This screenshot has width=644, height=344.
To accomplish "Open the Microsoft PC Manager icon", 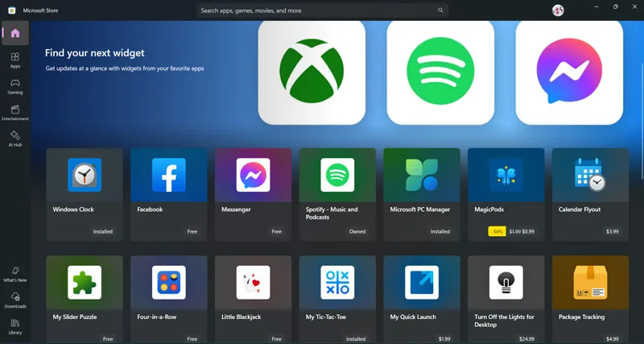I will [x=422, y=175].
